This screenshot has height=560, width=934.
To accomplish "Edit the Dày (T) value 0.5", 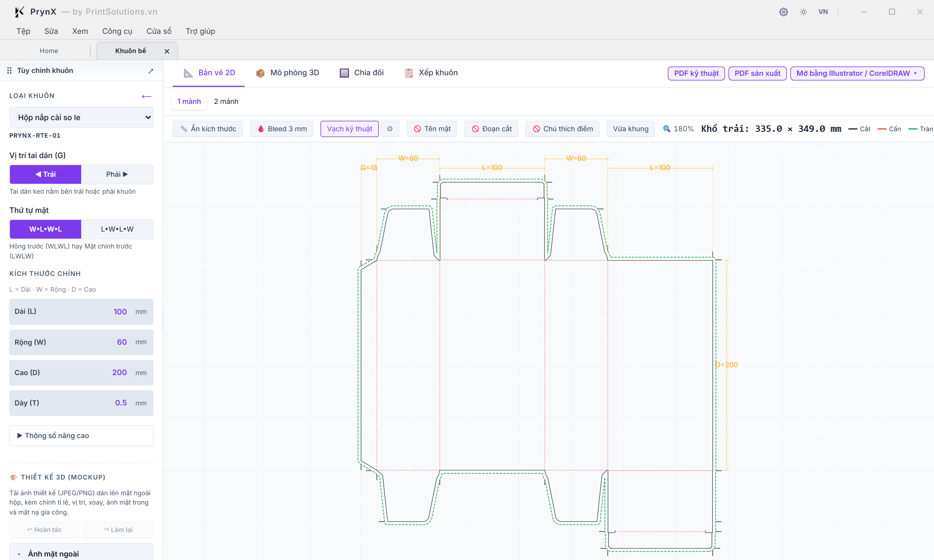I will pyautogui.click(x=121, y=402).
